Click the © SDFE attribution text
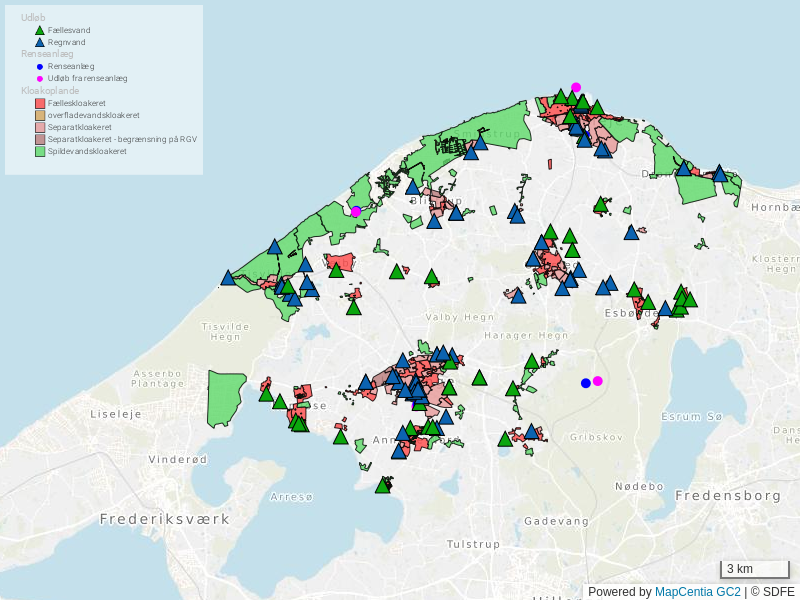800x600 pixels. click(x=772, y=592)
